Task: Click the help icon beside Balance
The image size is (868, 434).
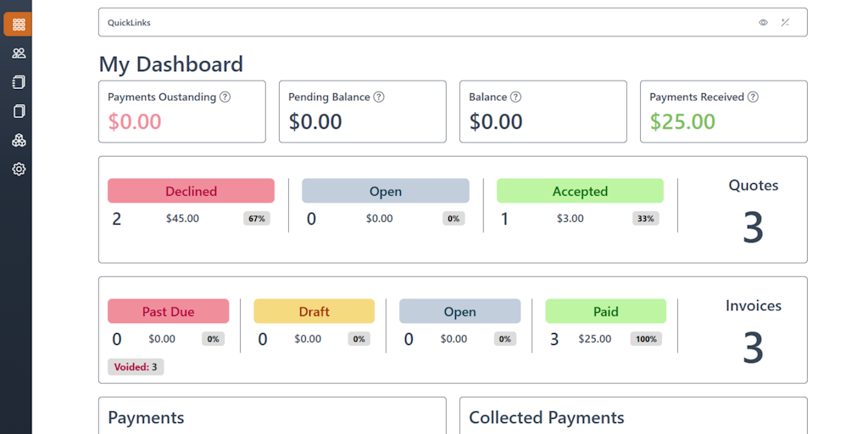Action: pos(515,97)
